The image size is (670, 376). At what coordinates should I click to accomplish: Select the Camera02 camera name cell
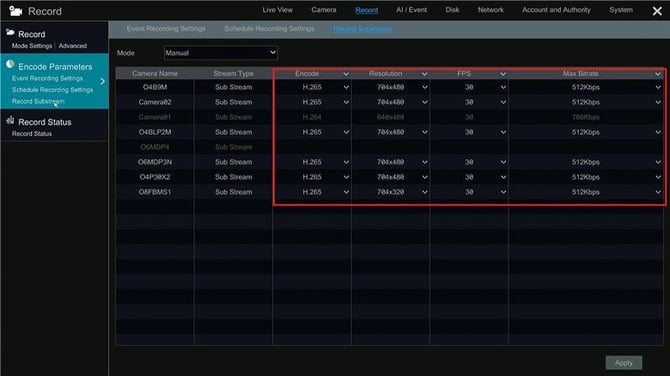click(x=155, y=102)
